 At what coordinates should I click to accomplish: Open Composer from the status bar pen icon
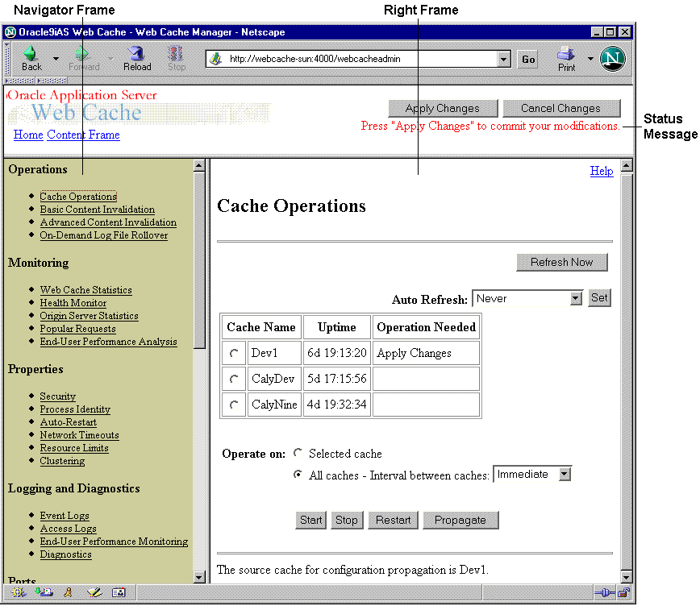click(x=94, y=592)
